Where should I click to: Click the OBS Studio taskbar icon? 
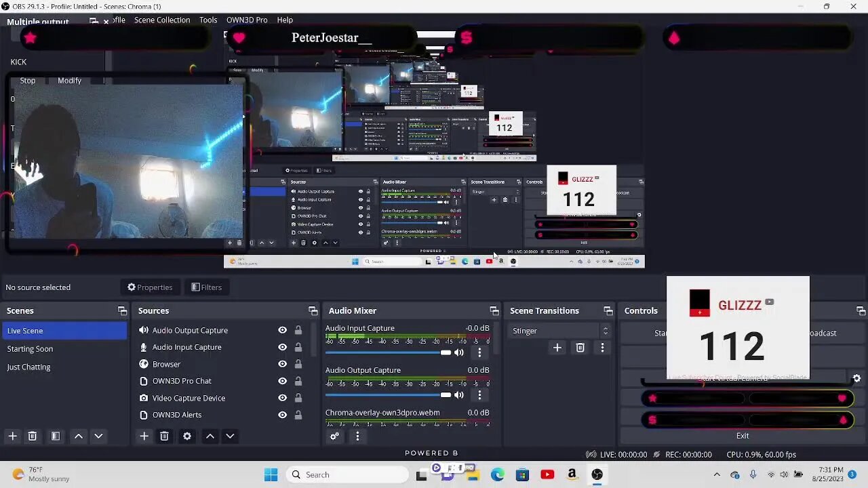click(x=597, y=474)
